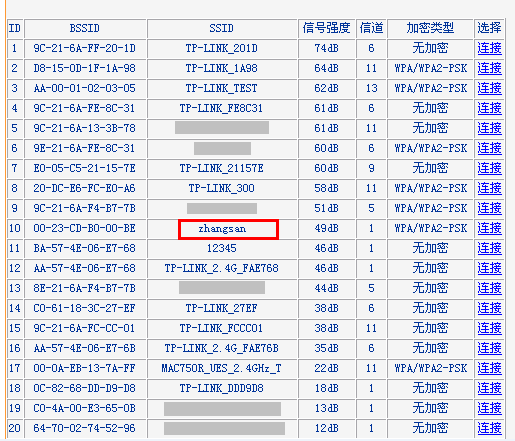Connect to TP-LINK_2.4G_FAE768 network

489,268
